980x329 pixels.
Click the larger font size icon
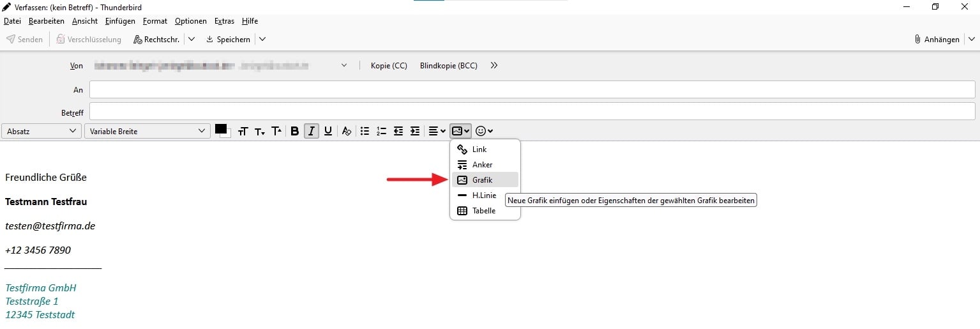coord(276,131)
